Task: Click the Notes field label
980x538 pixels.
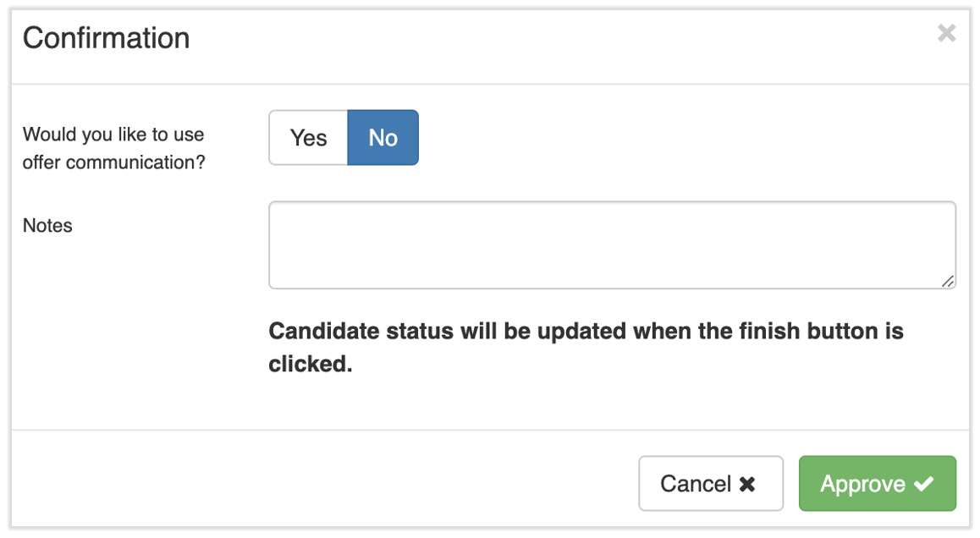Action: click(x=47, y=226)
